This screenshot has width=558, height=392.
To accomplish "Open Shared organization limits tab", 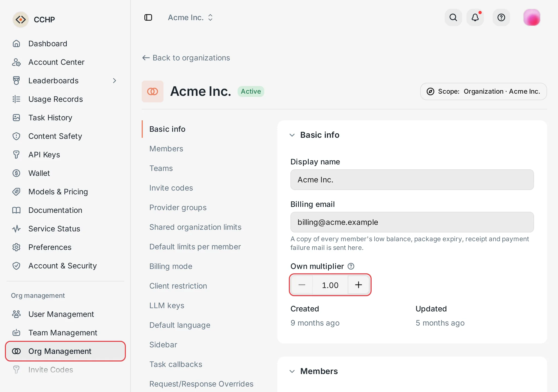I will tap(195, 227).
